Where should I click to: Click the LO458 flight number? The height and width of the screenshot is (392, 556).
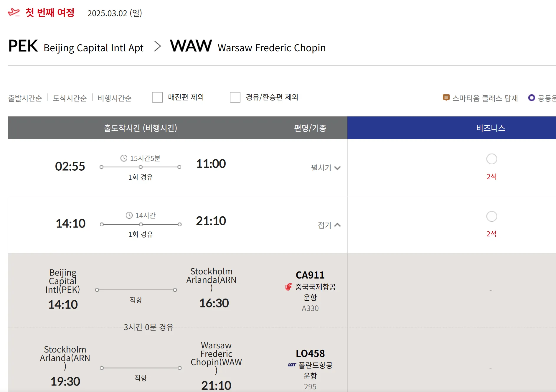(x=310, y=353)
